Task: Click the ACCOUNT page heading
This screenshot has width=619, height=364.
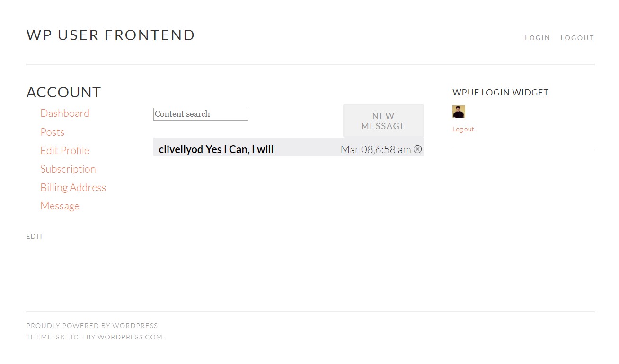Action: (63, 92)
